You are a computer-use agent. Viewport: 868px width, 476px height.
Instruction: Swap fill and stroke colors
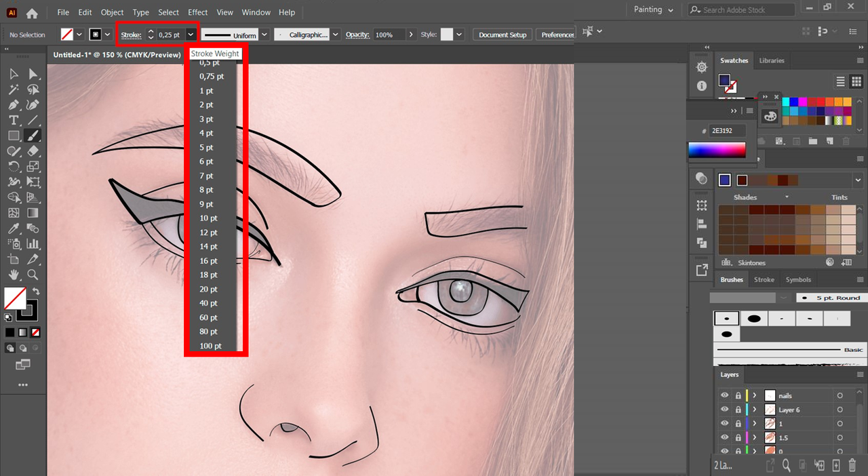point(36,292)
